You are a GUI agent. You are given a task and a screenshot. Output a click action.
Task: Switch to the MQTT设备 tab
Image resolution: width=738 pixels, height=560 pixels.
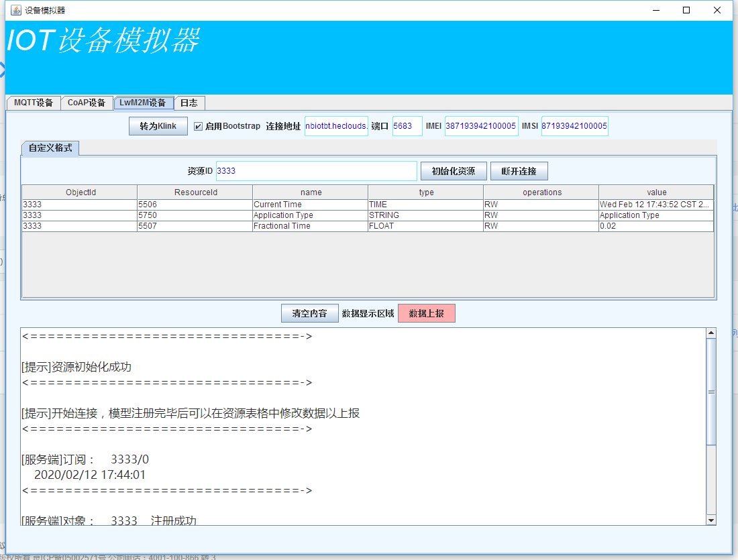[33, 103]
